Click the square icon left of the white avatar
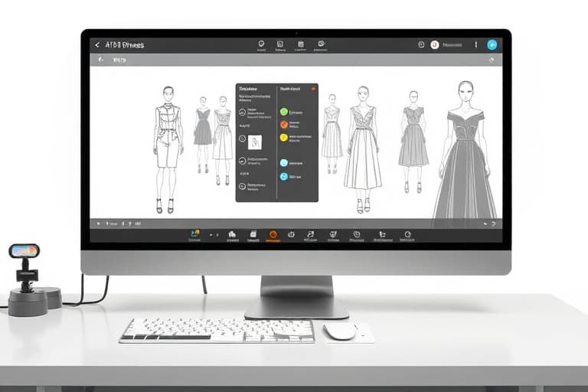The height and width of the screenshot is (392, 588). 421,44
